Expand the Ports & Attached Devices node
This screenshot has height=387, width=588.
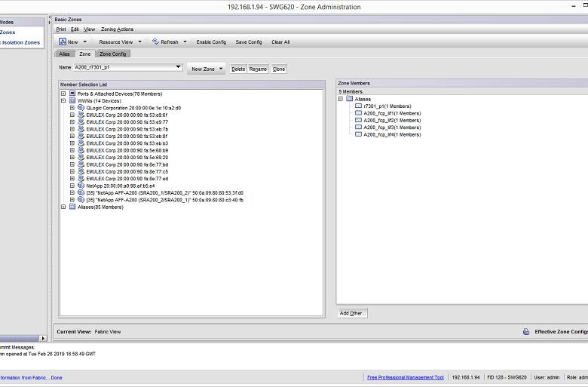point(63,94)
